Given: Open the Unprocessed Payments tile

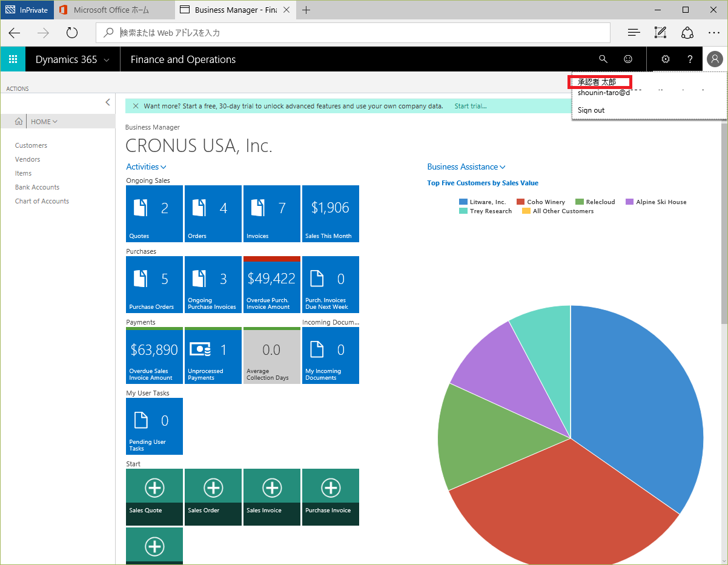Looking at the screenshot, I should point(213,355).
